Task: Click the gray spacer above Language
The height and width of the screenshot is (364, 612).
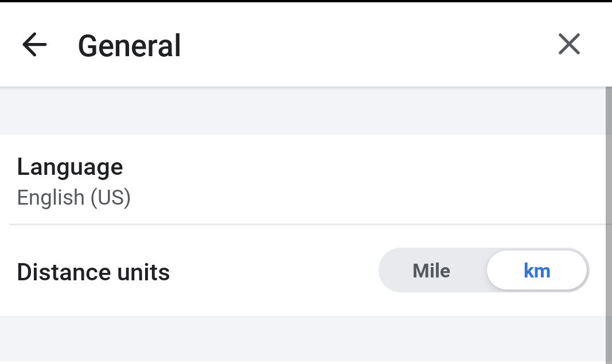Action: (x=287, y=112)
